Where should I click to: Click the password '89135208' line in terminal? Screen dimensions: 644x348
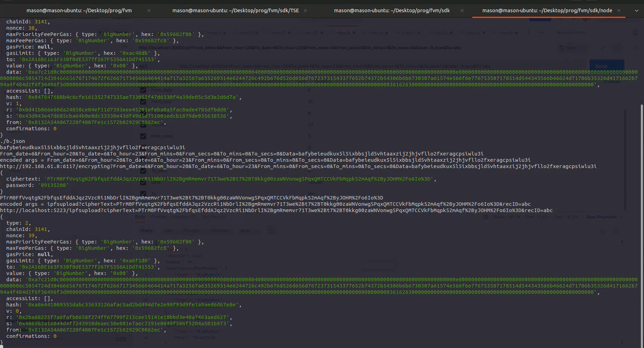[x=37, y=185]
